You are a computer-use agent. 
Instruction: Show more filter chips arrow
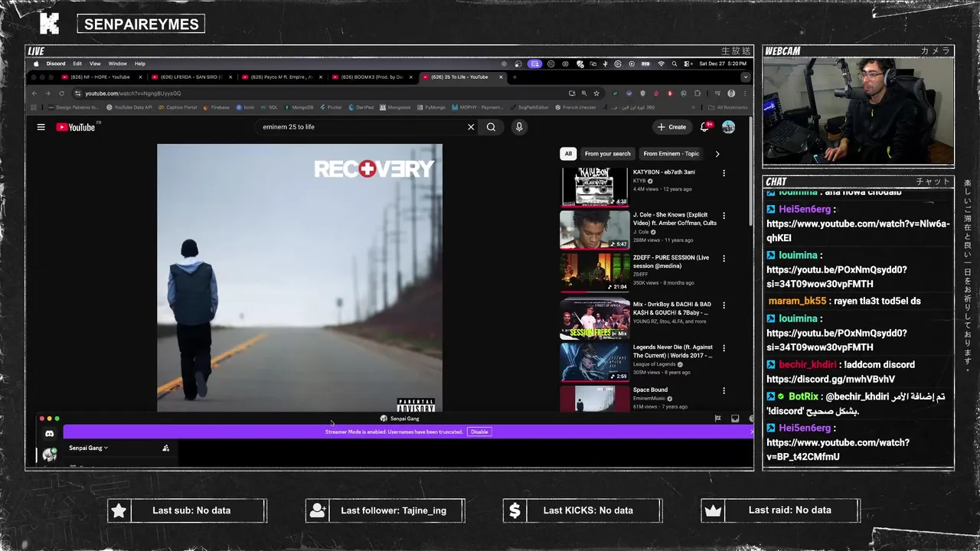717,154
